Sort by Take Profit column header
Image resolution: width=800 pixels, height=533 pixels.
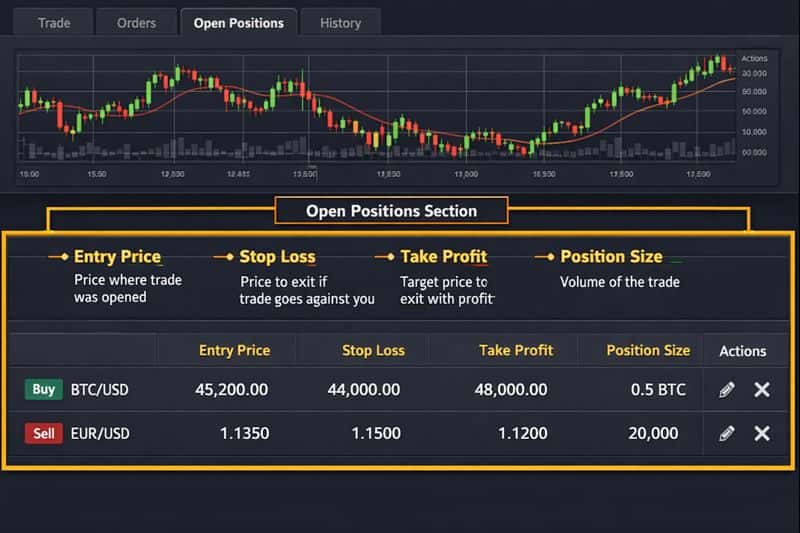click(x=515, y=350)
